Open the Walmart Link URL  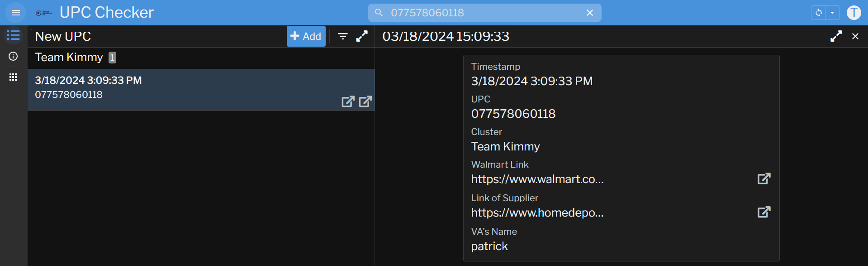point(764,179)
